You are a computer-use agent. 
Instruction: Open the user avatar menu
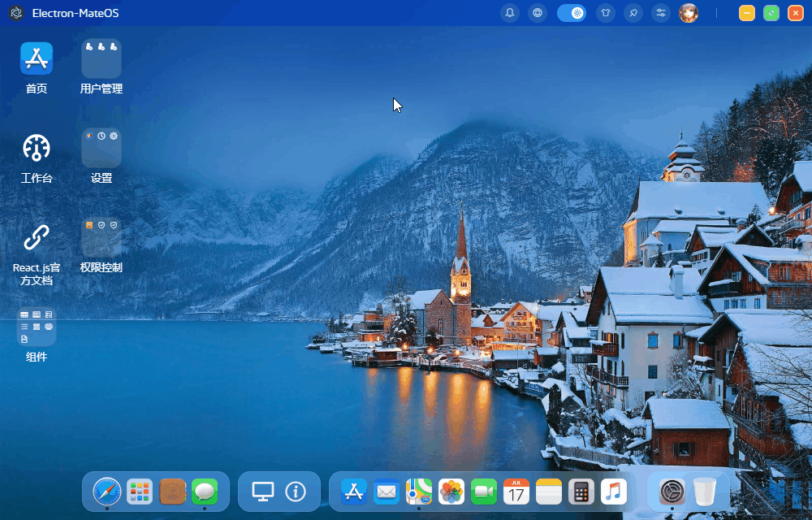[689, 13]
